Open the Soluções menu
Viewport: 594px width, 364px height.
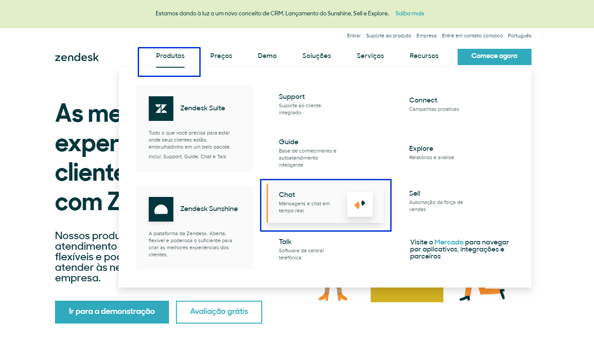tap(317, 56)
